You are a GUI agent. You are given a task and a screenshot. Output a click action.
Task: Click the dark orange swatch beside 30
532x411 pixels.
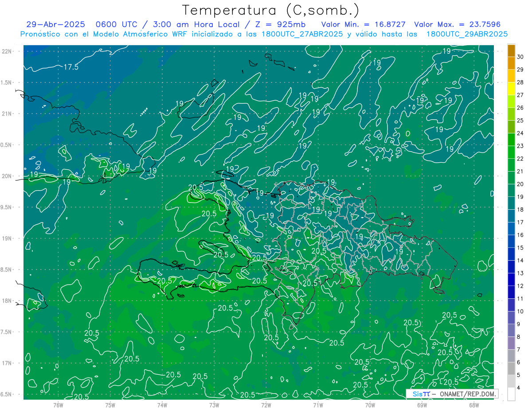pos(511,51)
